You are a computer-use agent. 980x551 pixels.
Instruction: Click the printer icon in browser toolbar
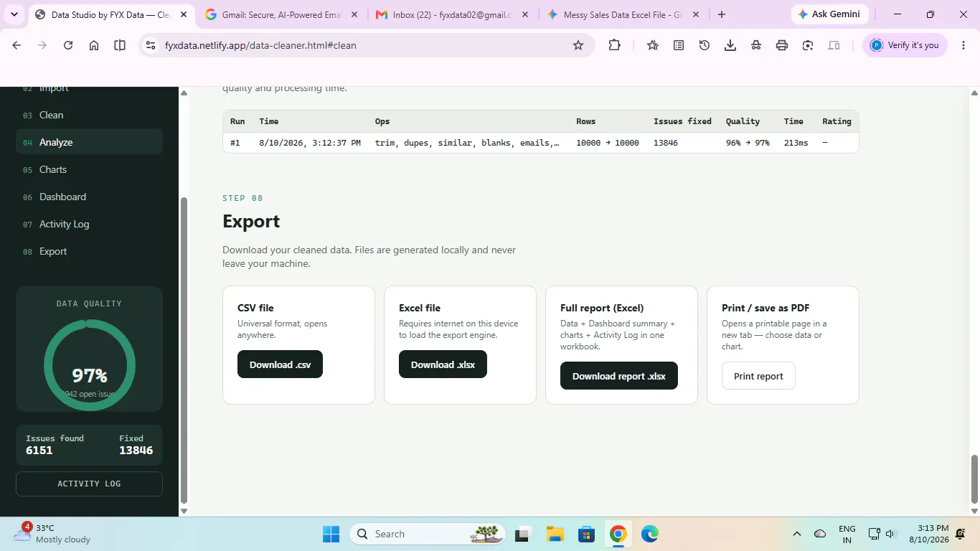click(782, 45)
